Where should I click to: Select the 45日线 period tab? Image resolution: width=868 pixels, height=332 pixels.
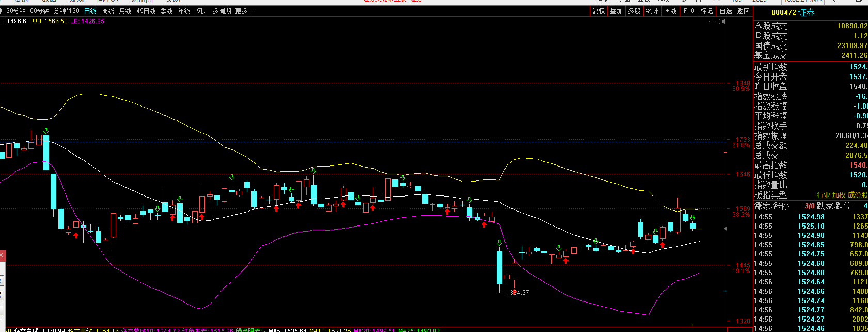[146, 11]
